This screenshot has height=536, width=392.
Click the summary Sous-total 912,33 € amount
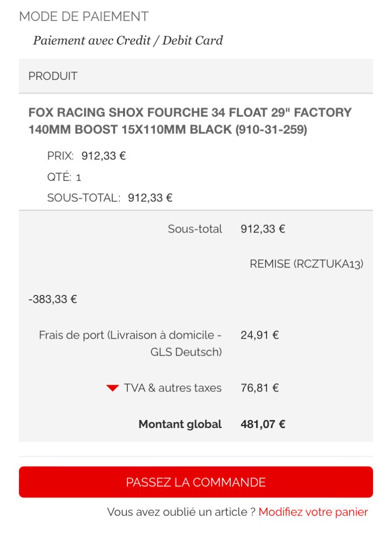(x=263, y=229)
